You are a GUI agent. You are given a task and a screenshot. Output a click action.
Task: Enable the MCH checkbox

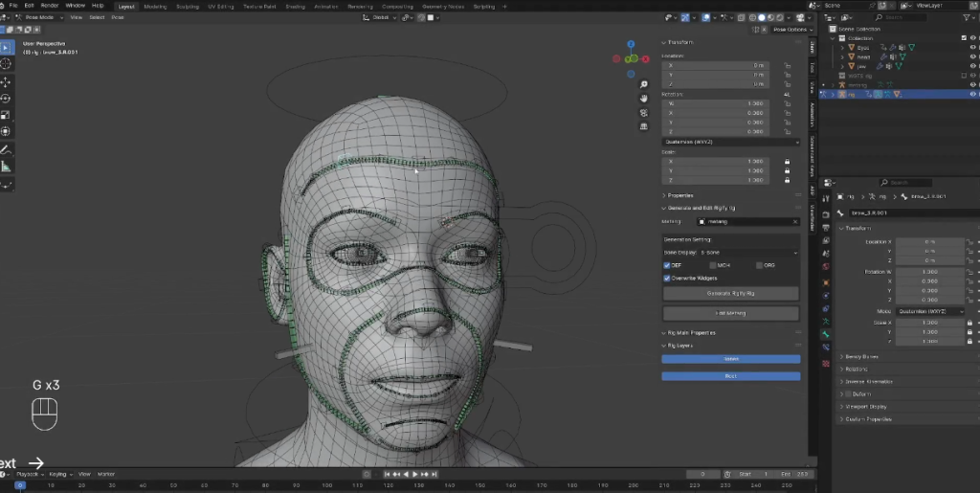(713, 265)
